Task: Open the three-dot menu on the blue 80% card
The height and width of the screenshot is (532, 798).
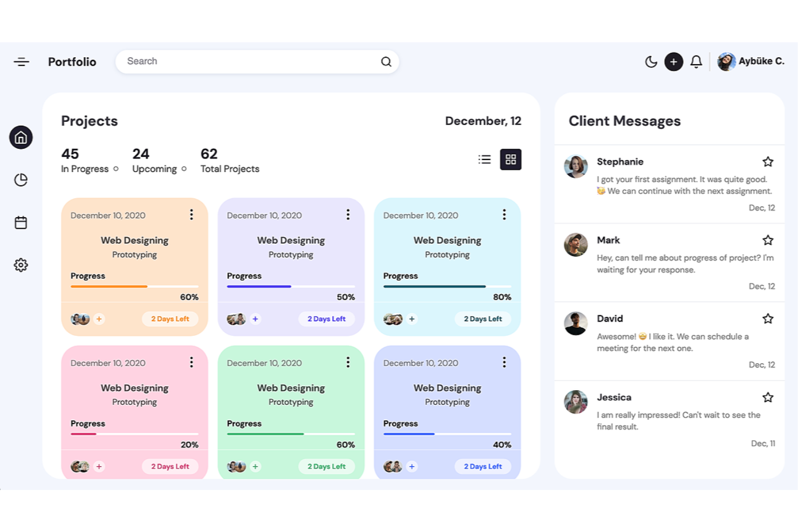Action: (504, 215)
